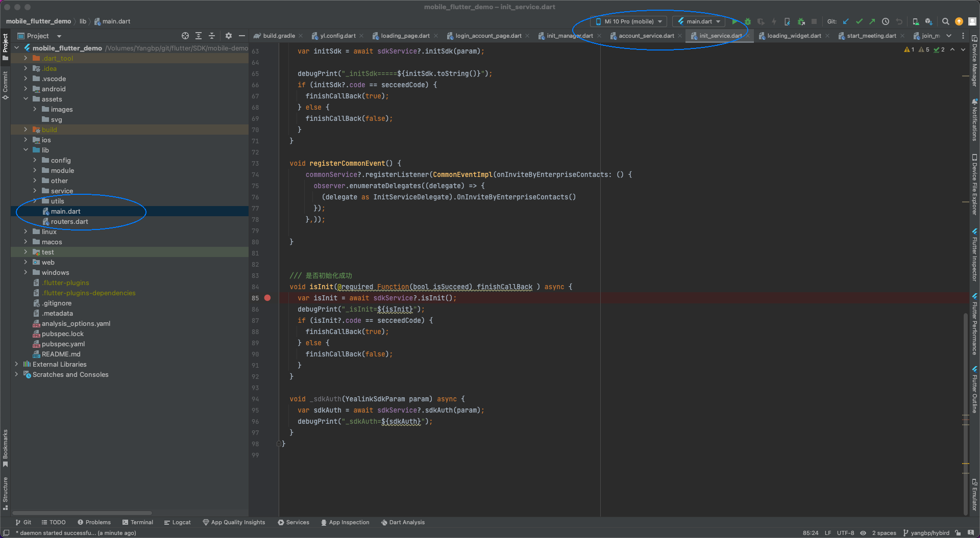Change the UTF-8 file encoding

coord(845,533)
